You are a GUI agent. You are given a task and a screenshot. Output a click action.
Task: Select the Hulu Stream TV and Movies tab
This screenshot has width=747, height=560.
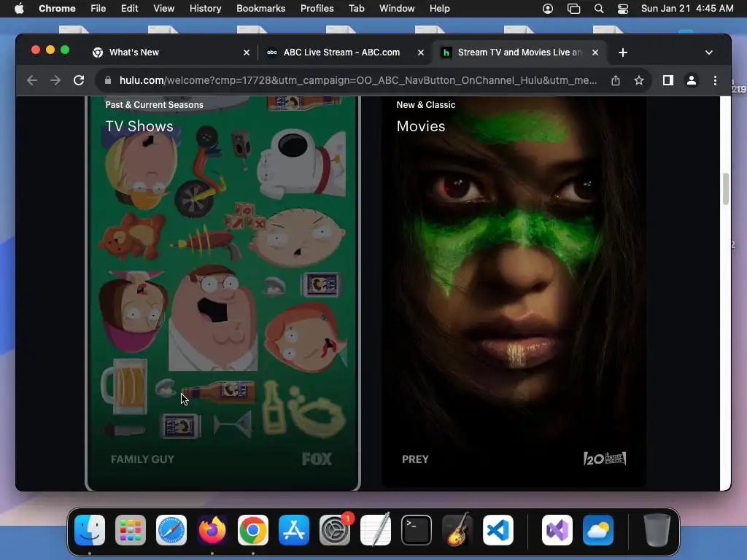click(519, 52)
